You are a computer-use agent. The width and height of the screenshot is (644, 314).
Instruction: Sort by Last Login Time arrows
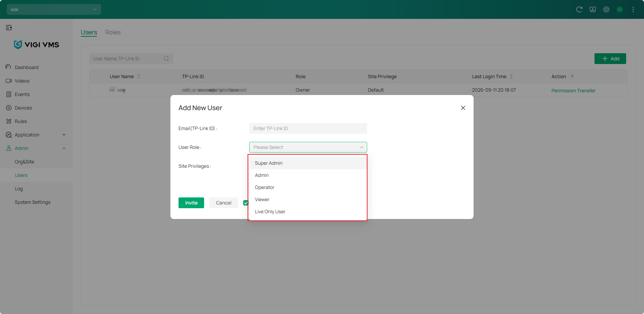511,76
